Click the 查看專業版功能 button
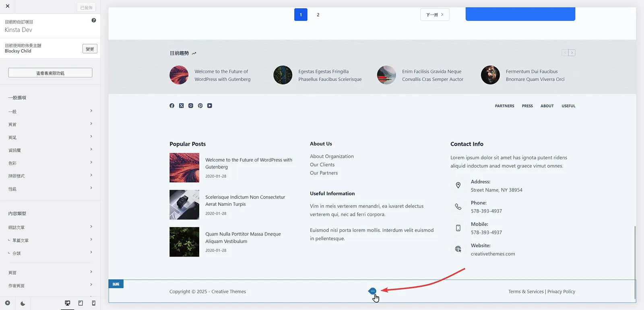Screen dimensions: 644x310 tap(50, 73)
